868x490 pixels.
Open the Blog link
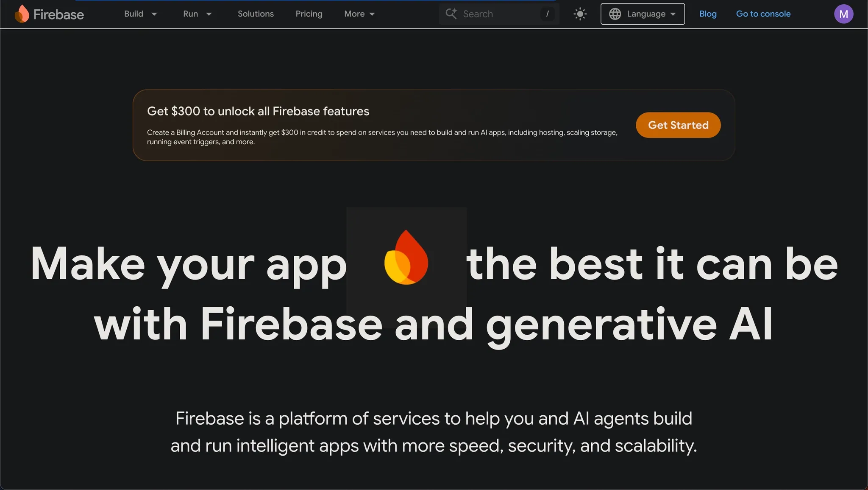click(x=708, y=14)
